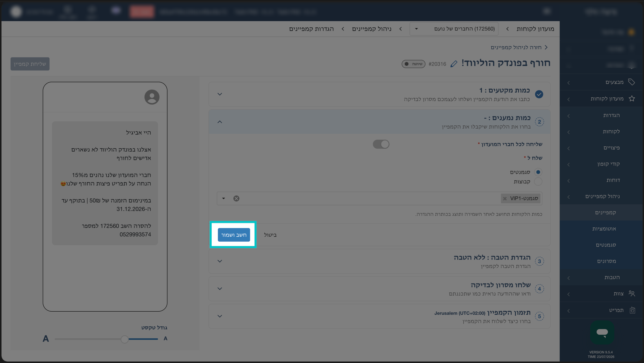Viewport: 644px width, 363px height.
Task: Click הגדרות קמפיינים breadcrumb
Action: (311, 29)
